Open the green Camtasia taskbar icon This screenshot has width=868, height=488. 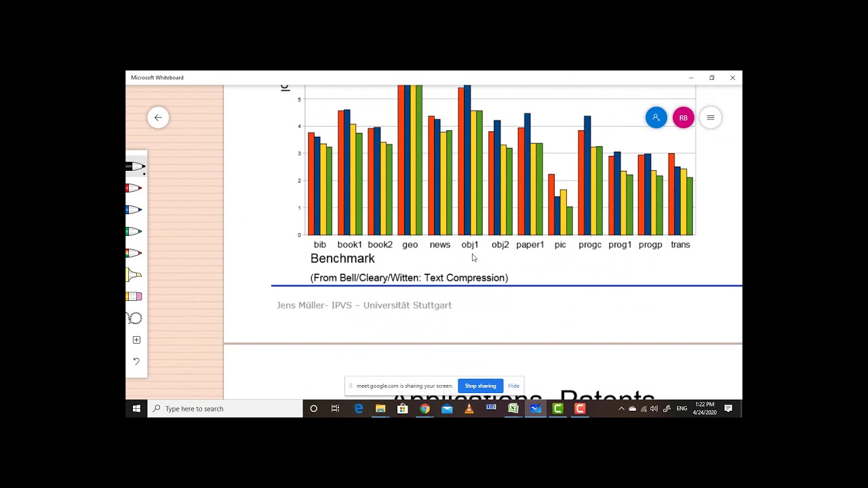pyautogui.click(x=557, y=409)
